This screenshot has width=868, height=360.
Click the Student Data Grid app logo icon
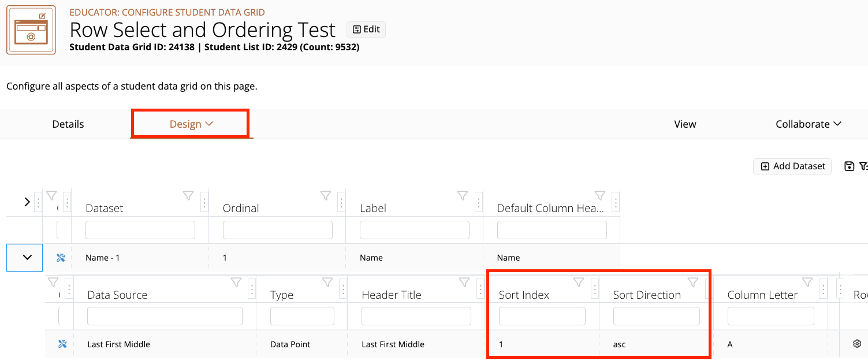30,29
